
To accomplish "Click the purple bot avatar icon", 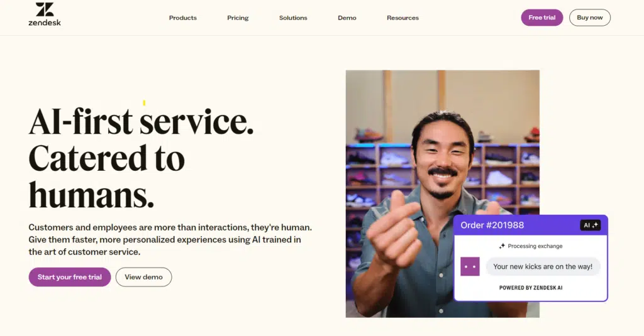I will [x=470, y=267].
